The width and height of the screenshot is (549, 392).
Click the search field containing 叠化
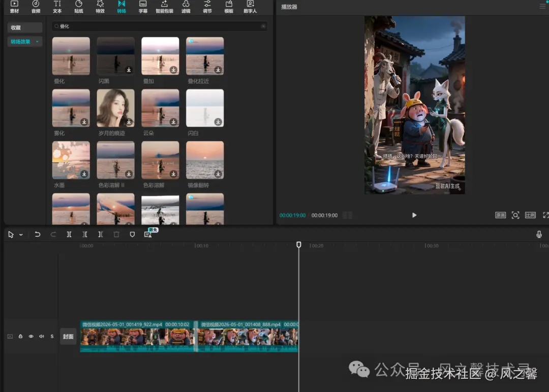coord(159,26)
